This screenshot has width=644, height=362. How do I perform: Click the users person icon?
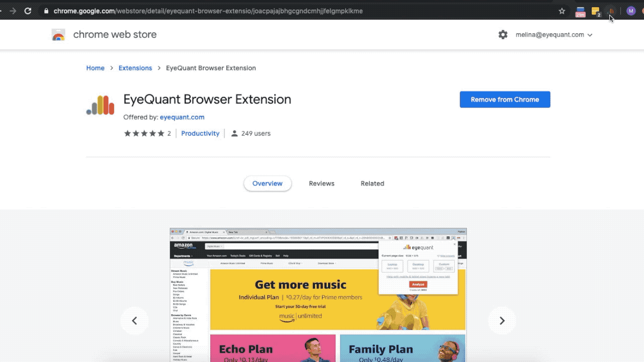tap(234, 133)
